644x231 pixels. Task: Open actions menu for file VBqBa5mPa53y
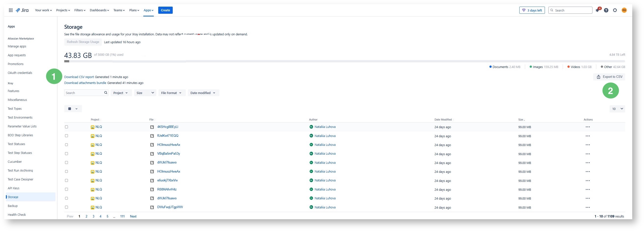click(588, 154)
